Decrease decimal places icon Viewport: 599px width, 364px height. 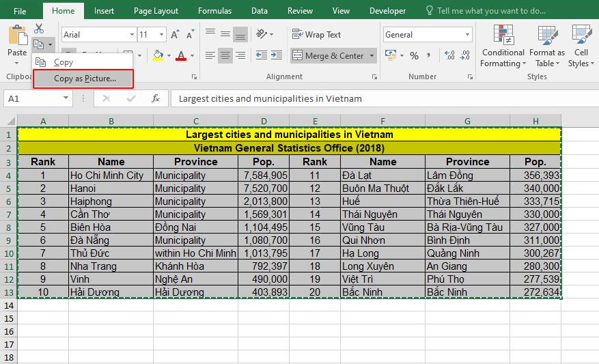point(465,56)
